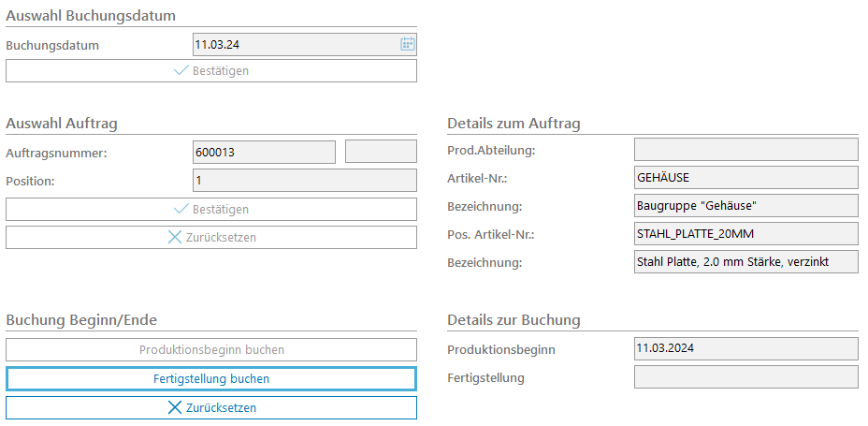Image resolution: width=868 pixels, height=426 pixels.
Task: Click the "Details zum Auftrag" section heading
Action: (x=514, y=124)
